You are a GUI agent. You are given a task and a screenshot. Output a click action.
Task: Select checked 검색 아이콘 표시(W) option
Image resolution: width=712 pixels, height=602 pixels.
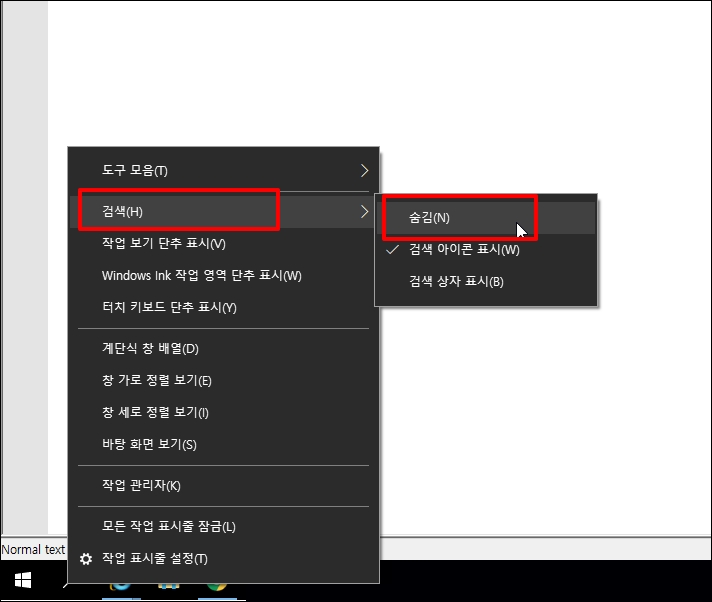[486, 250]
